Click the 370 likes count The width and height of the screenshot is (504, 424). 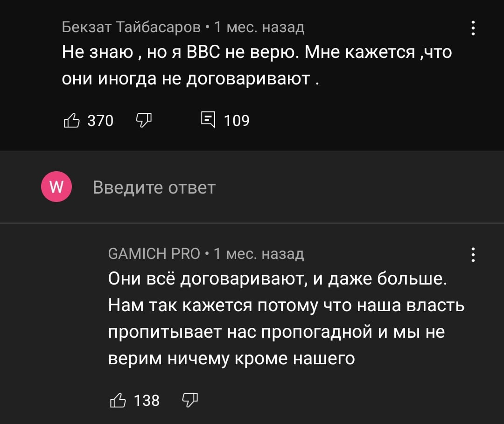[100, 121]
